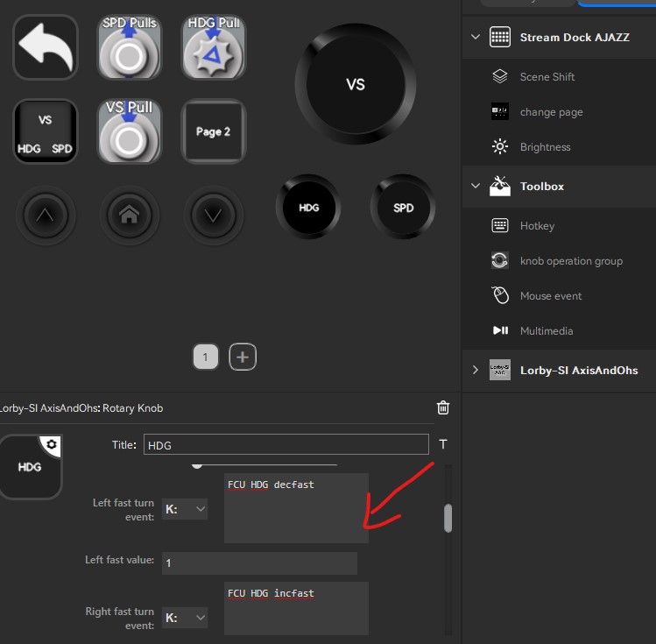The width and height of the screenshot is (656, 644).
Task: Select Scene Shift action label
Action: pyautogui.click(x=547, y=77)
